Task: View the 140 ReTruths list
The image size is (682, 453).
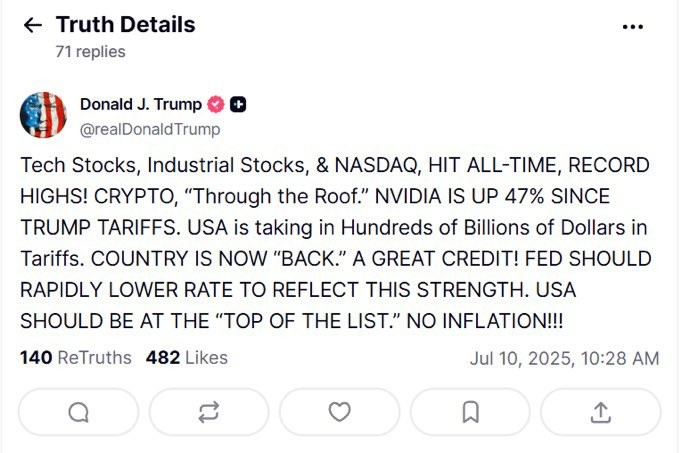Action: pyautogui.click(x=76, y=358)
